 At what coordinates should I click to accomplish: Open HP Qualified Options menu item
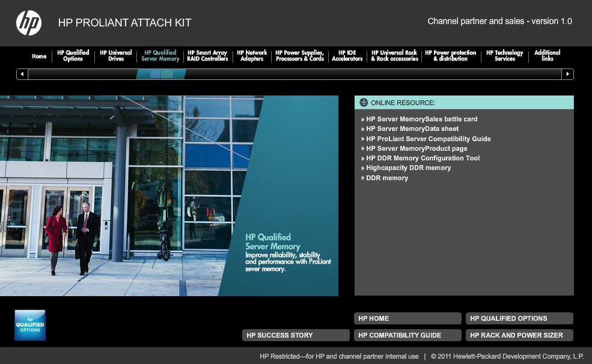point(73,55)
